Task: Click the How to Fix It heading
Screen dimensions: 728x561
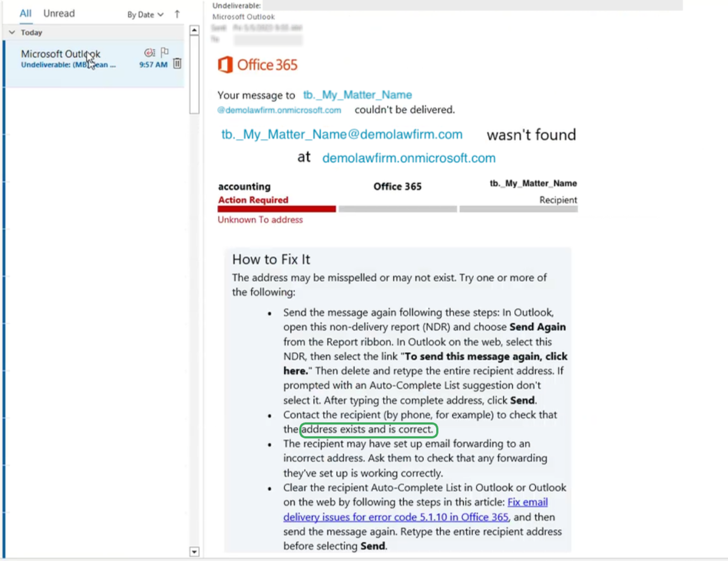Action: tap(271, 259)
